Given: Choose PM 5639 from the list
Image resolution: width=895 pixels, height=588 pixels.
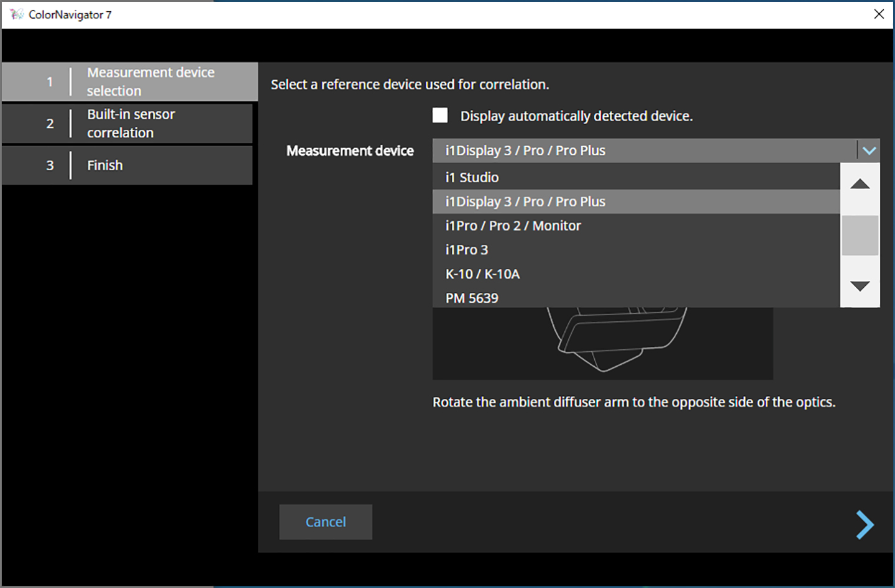Looking at the screenshot, I should pos(636,298).
